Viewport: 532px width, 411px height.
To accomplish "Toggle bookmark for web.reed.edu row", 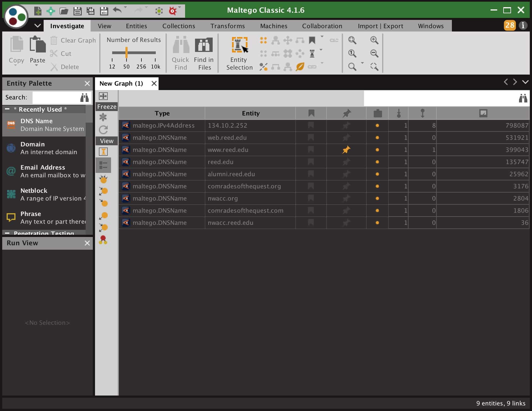I will [x=311, y=138].
